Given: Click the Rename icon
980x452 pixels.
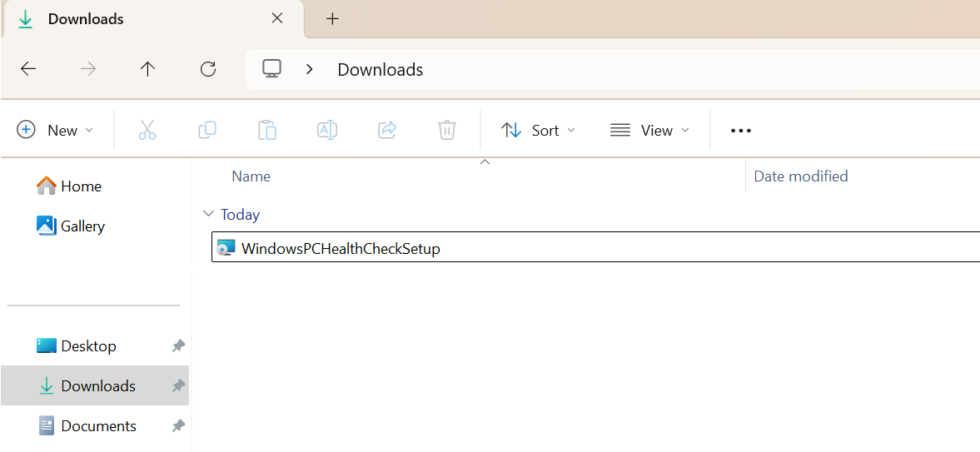Looking at the screenshot, I should (327, 130).
